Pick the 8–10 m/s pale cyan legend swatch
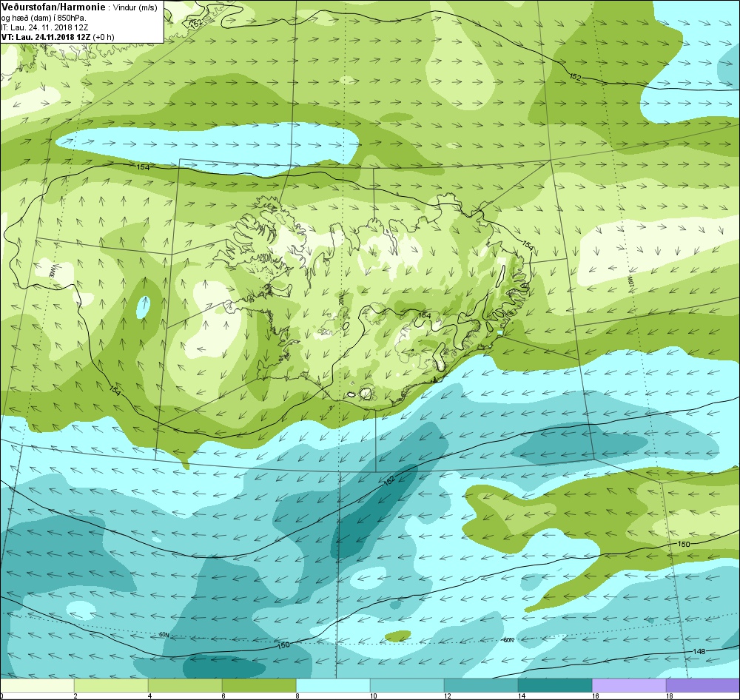The height and width of the screenshot is (700, 740). (x=333, y=685)
